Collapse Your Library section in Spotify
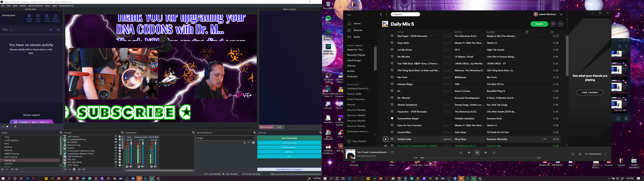The height and width of the screenshot is (181, 644). point(375,45)
